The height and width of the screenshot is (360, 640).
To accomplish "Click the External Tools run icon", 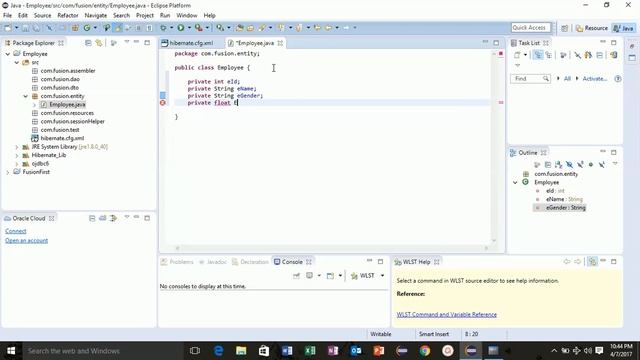I will click(198, 28).
